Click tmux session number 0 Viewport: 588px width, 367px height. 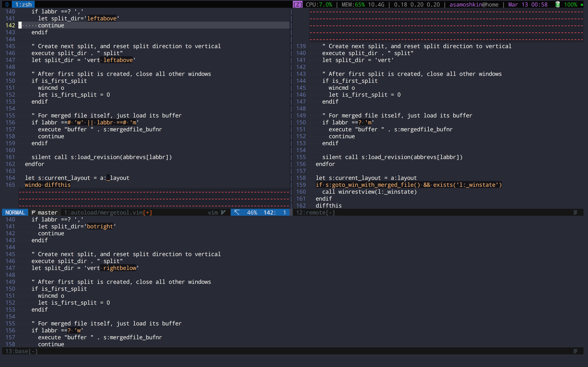pos(7,4)
